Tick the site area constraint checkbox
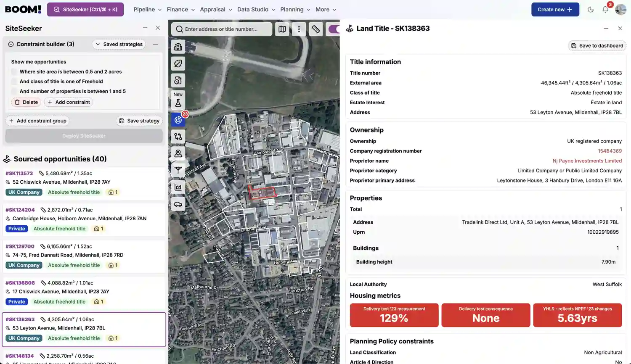 click(14, 71)
